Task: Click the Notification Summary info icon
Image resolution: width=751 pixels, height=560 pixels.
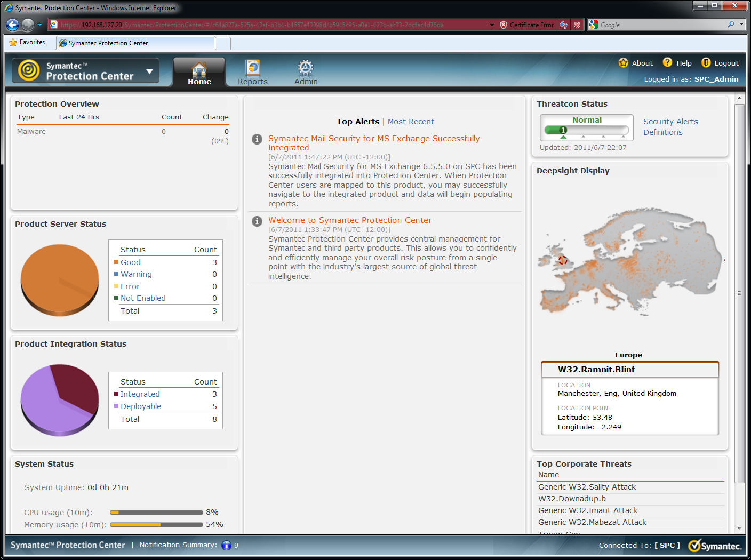Action: tap(227, 545)
